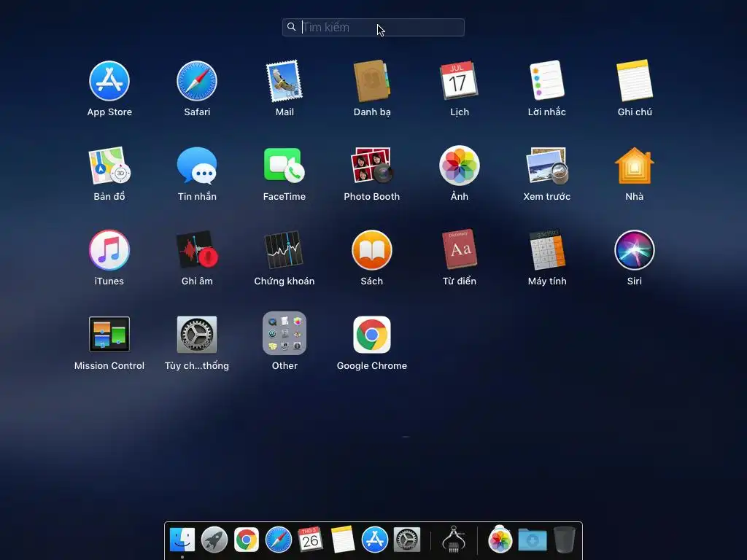Open Danh bạ contacts app

(x=371, y=81)
